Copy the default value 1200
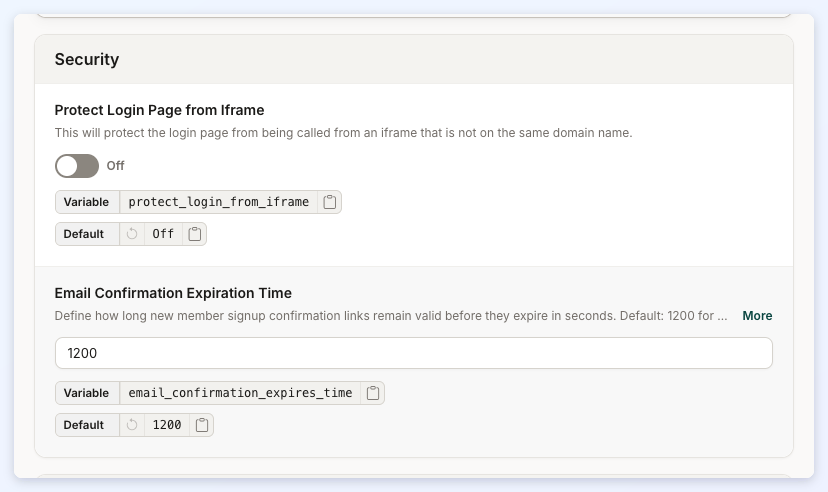Image resolution: width=828 pixels, height=492 pixels. coord(202,425)
